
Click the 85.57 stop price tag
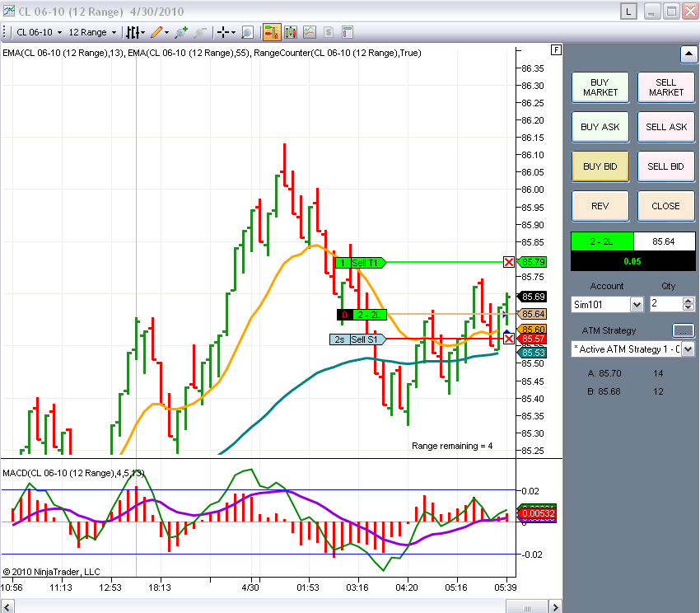click(532, 339)
